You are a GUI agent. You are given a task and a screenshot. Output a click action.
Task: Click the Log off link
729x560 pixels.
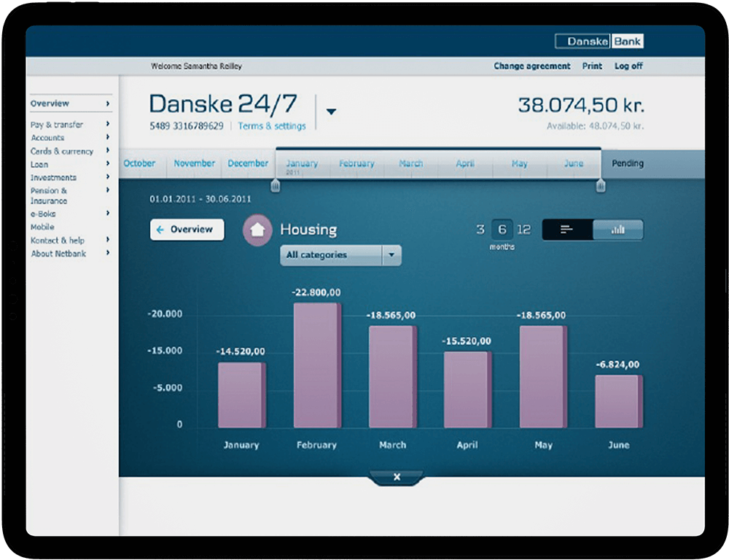click(x=628, y=66)
